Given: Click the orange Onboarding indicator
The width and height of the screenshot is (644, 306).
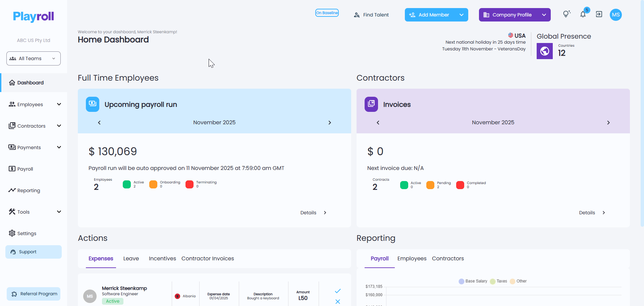Looking at the screenshot, I should (153, 184).
